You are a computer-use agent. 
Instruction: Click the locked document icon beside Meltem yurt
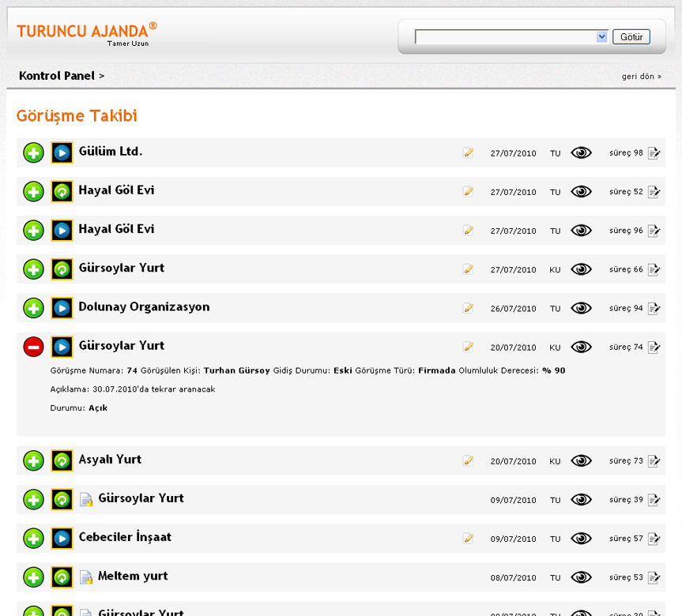pyautogui.click(x=86, y=577)
